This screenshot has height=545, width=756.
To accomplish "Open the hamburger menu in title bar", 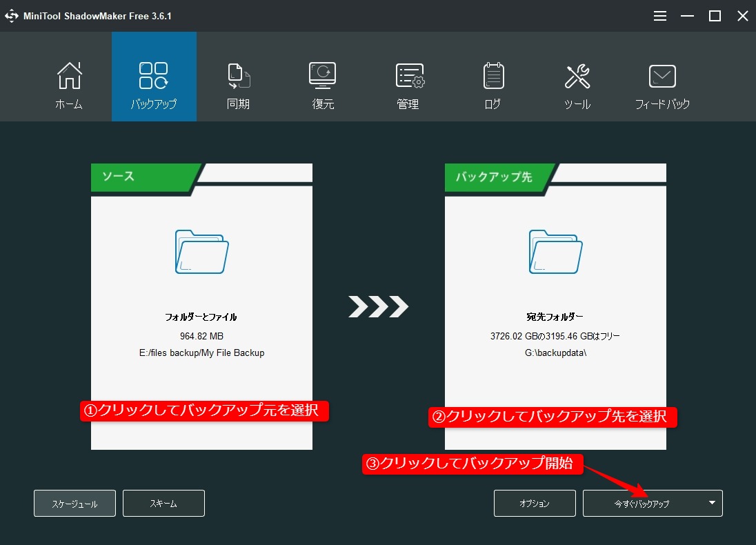I will (660, 16).
